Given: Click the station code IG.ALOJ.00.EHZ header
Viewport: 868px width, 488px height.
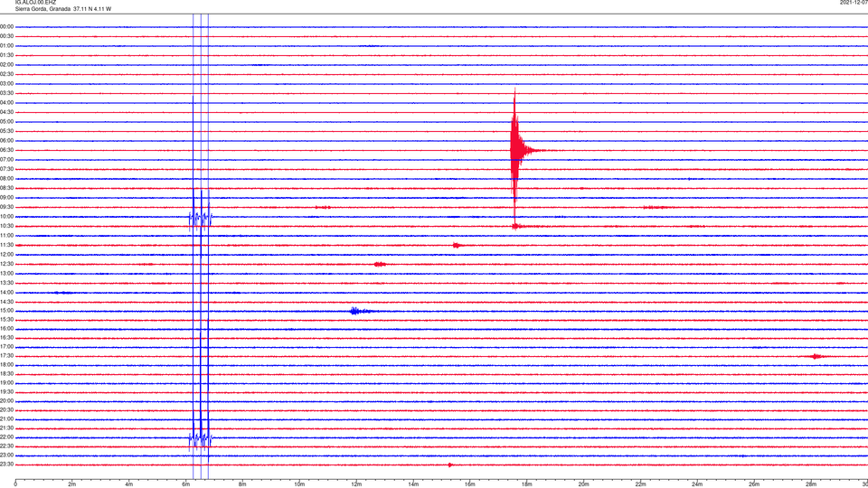Looking at the screenshot, I should click(35, 3).
